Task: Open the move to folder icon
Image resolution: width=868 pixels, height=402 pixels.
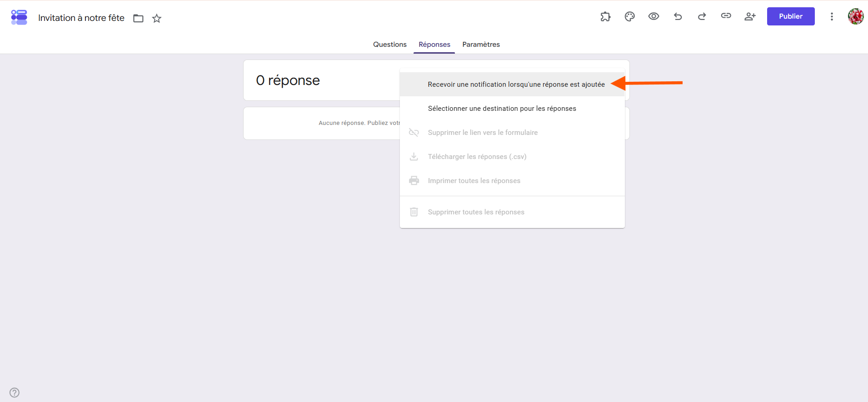Action: click(x=138, y=18)
